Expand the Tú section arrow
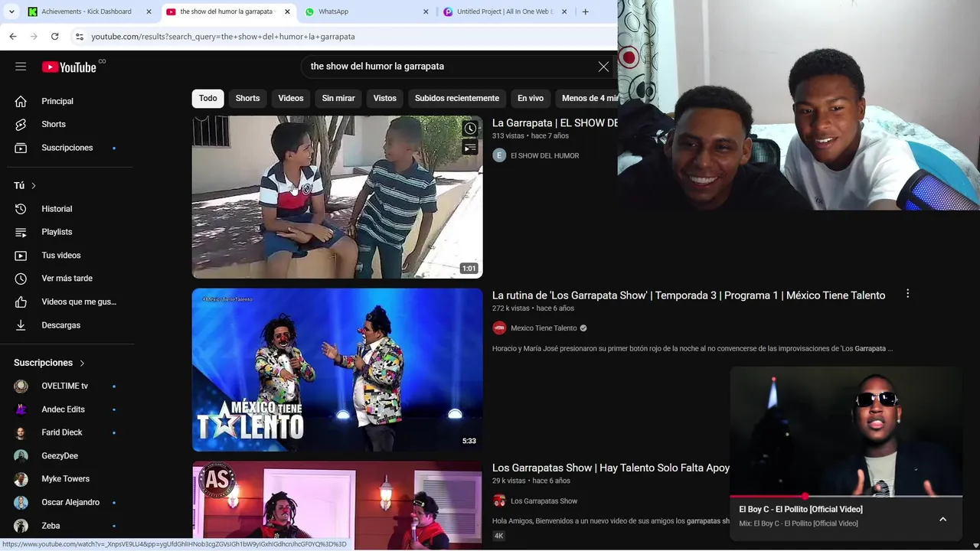This screenshot has width=980, height=551. click(x=34, y=186)
